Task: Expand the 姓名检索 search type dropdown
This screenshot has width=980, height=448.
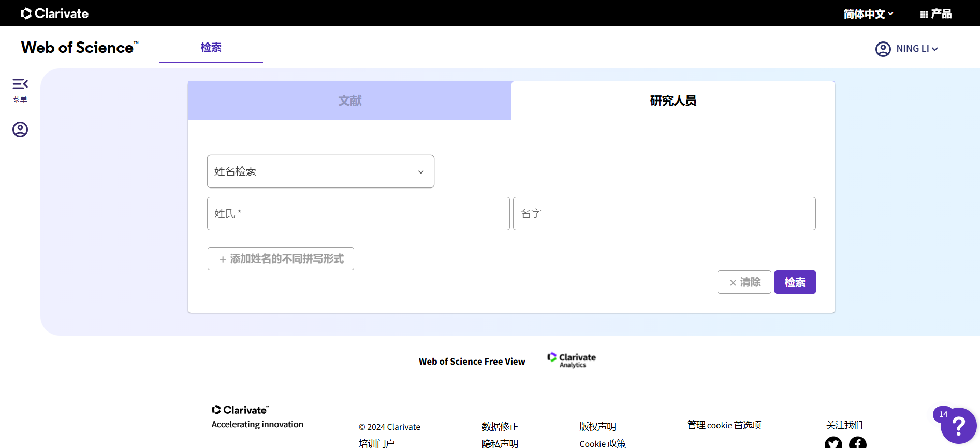Action: [320, 171]
